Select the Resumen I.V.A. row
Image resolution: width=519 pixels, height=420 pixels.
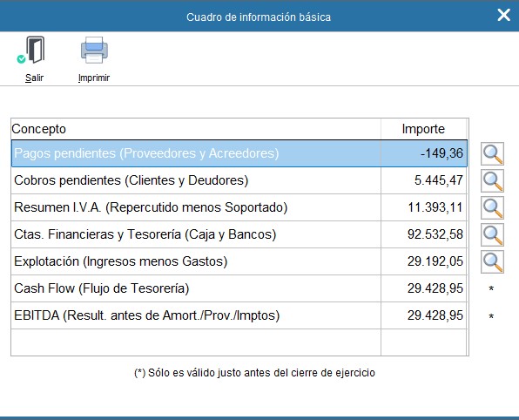[239, 207]
